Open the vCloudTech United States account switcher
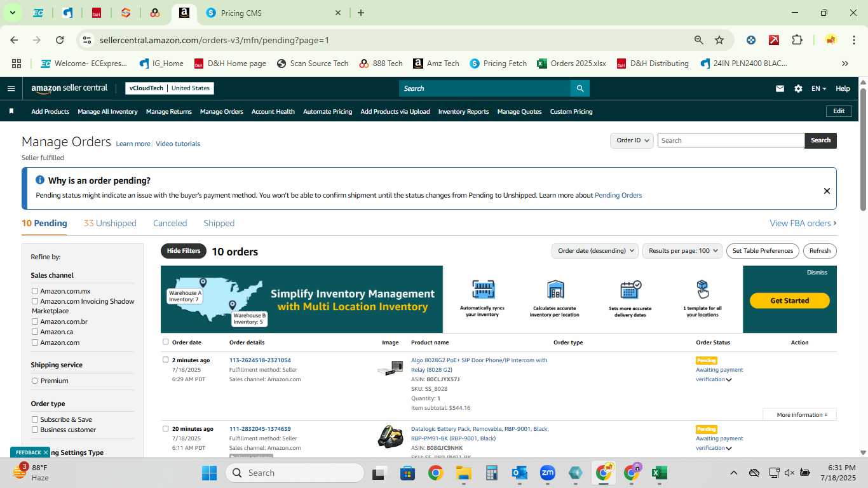This screenshot has height=488, width=868. tap(170, 88)
